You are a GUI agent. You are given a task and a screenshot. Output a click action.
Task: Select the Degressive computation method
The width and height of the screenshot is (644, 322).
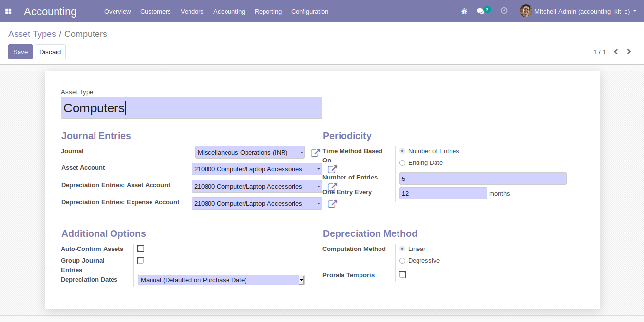[x=402, y=261]
